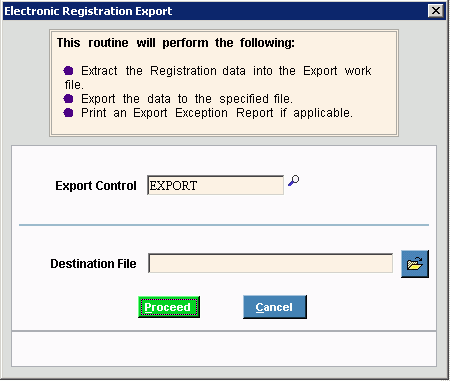Click the blue horizontal separator line
Image resolution: width=450 pixels, height=381 pixels.
(224, 225)
